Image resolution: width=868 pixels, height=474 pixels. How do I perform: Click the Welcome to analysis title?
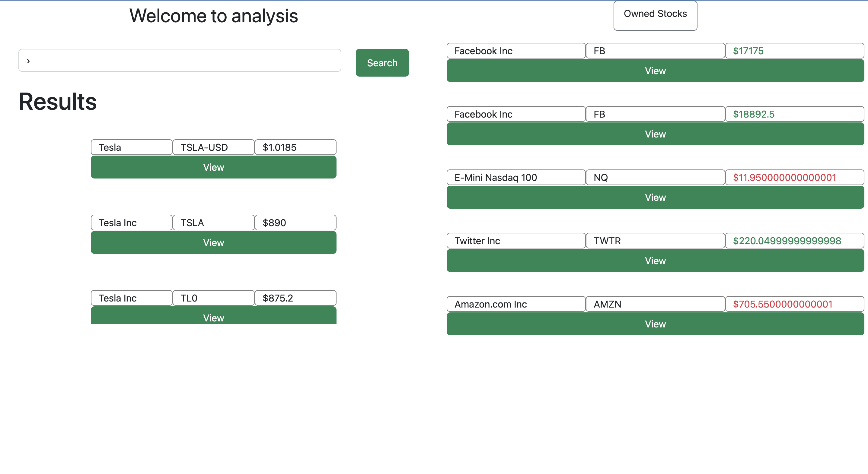[x=214, y=16]
